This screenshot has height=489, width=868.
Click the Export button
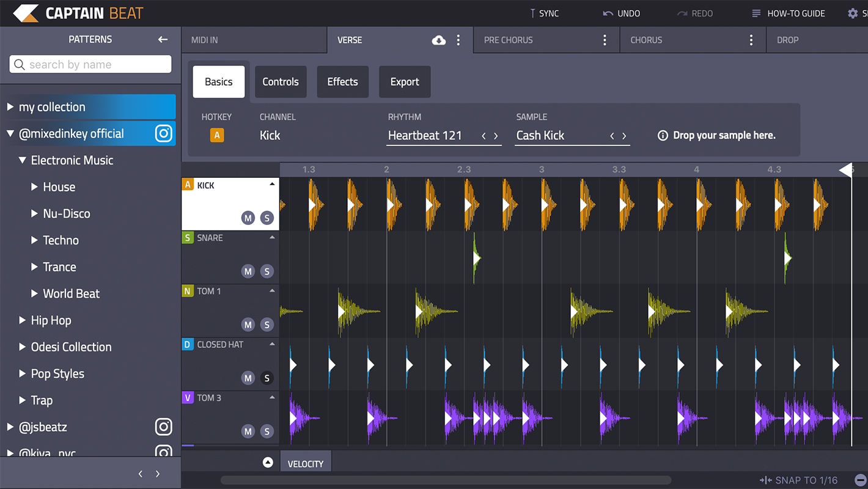[405, 82]
